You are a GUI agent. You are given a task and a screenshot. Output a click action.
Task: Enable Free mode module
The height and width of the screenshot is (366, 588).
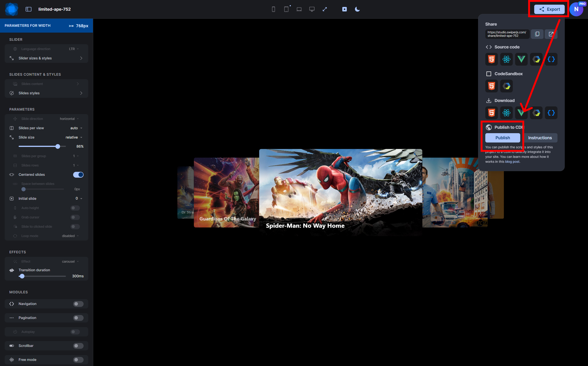tap(78, 360)
